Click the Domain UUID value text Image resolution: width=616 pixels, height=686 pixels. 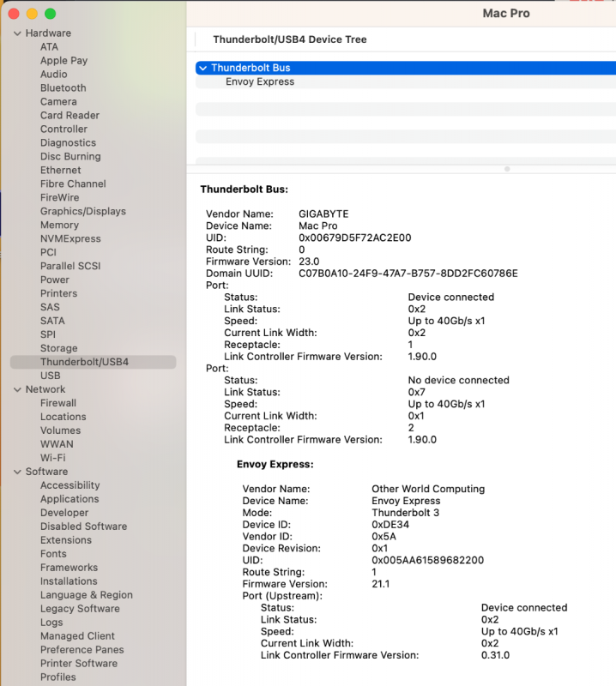[x=408, y=274]
